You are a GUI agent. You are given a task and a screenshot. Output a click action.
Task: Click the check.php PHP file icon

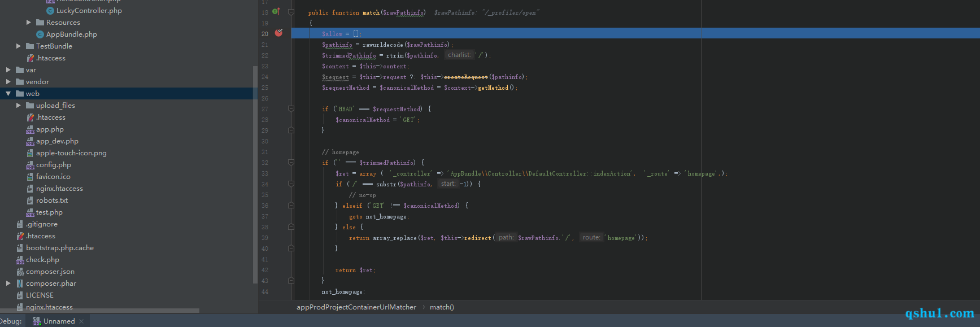(x=20, y=260)
